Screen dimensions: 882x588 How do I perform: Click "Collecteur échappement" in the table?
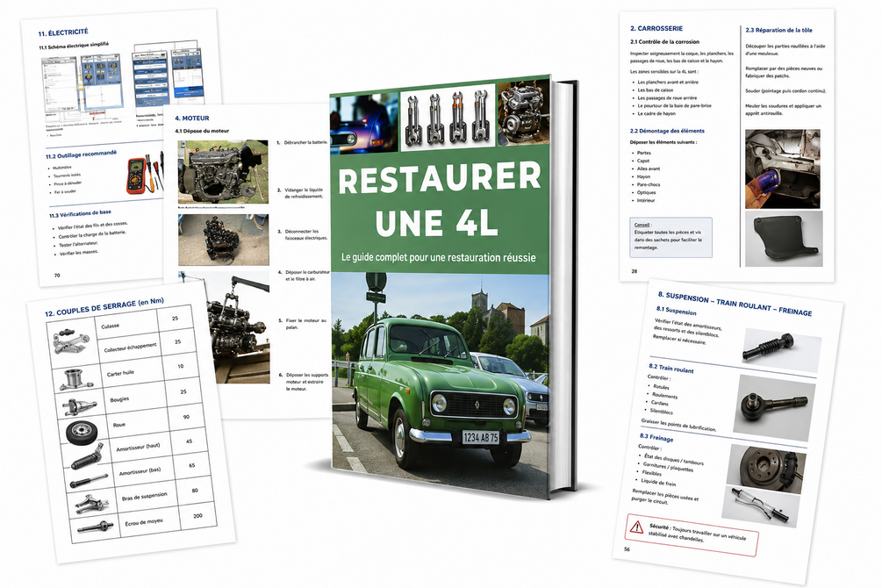pos(130,348)
